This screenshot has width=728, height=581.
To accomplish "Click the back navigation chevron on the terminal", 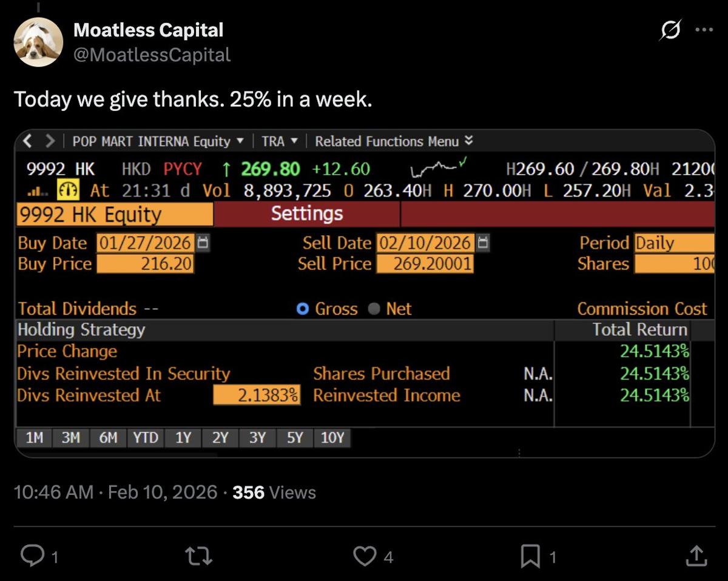I will [27, 141].
